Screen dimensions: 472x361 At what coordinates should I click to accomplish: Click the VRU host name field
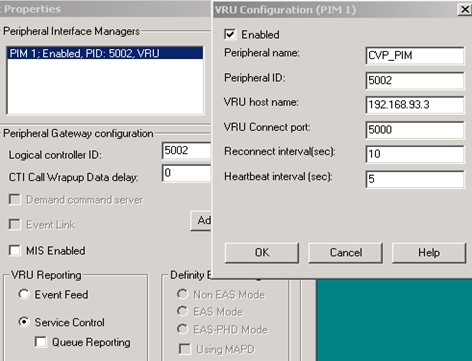point(415,105)
